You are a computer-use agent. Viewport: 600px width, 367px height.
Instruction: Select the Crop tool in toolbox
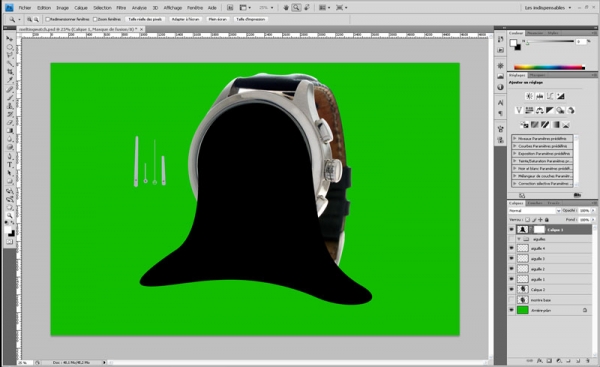point(10,72)
